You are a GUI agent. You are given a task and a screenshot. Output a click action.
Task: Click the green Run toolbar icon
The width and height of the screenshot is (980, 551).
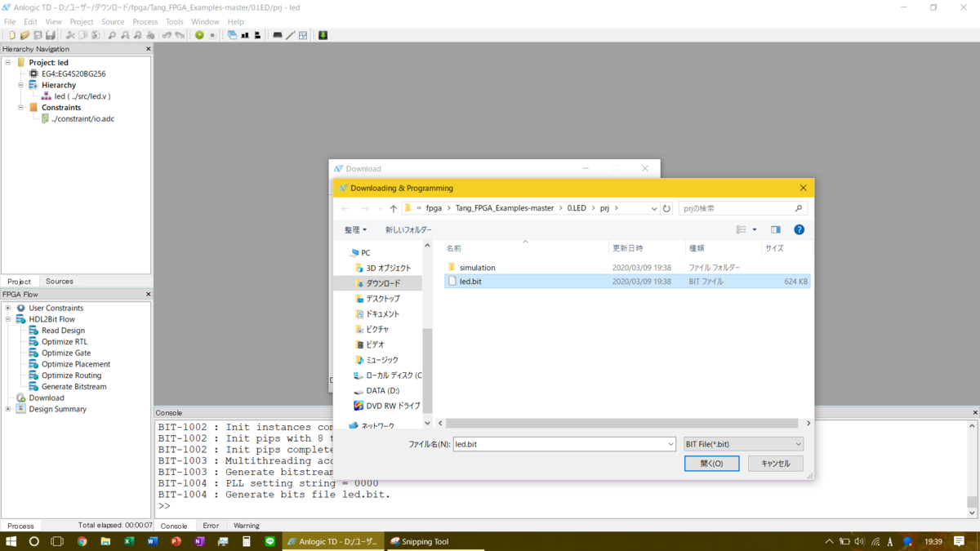[x=199, y=35]
